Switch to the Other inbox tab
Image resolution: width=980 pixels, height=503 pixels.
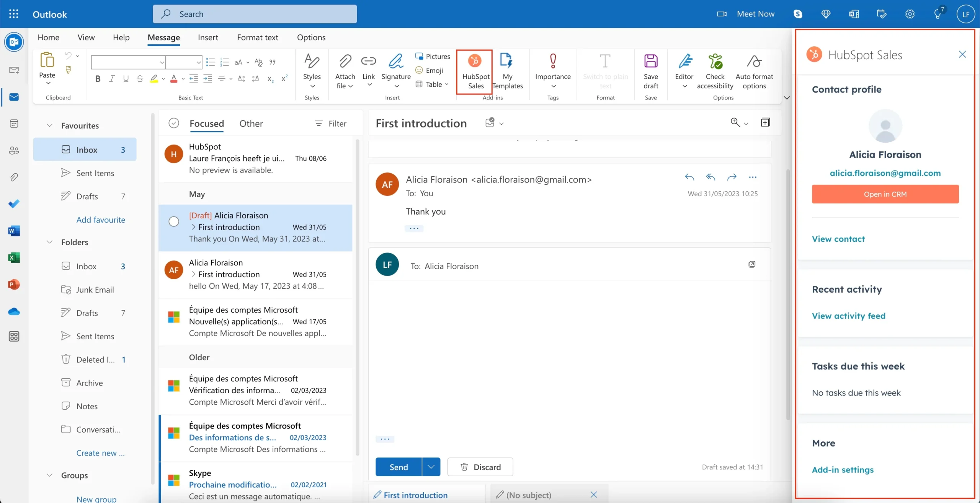251,123
